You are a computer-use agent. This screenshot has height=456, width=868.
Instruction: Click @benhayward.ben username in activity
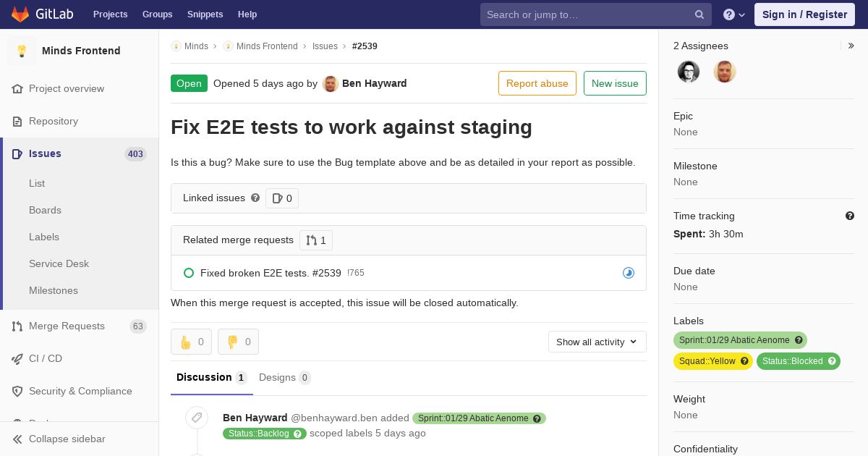(334, 418)
